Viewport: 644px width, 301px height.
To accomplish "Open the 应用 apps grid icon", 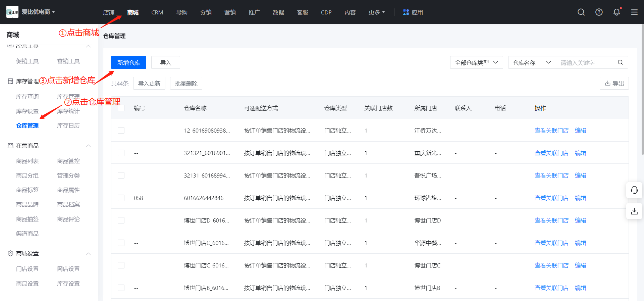I will click(406, 12).
